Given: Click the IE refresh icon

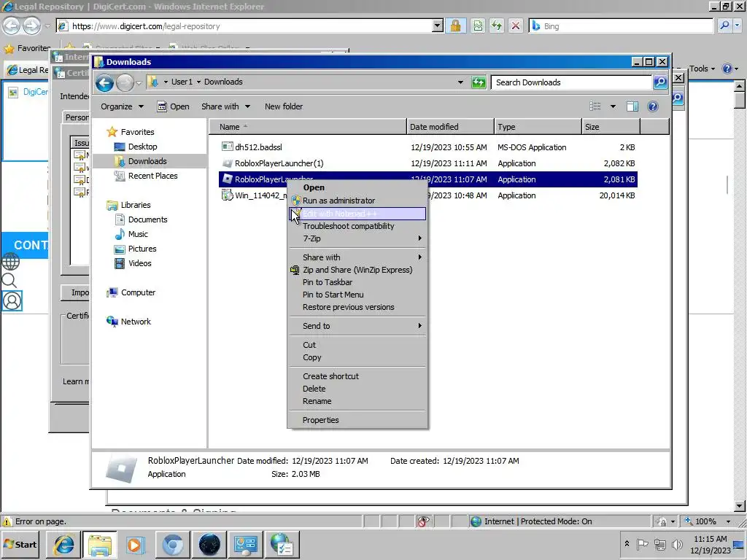Looking at the screenshot, I should 496,26.
